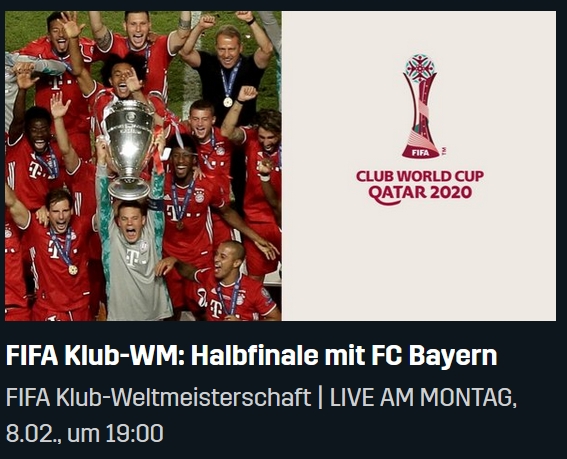The height and width of the screenshot is (459, 567).
Task: Click the vertical separator bar in the subtitle
Action: tap(320, 398)
